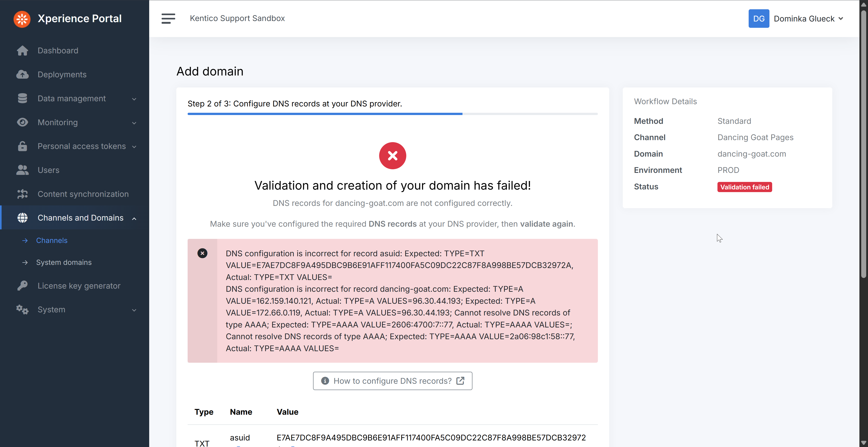
Task: Click the 'Standard' method value
Action: (734, 121)
